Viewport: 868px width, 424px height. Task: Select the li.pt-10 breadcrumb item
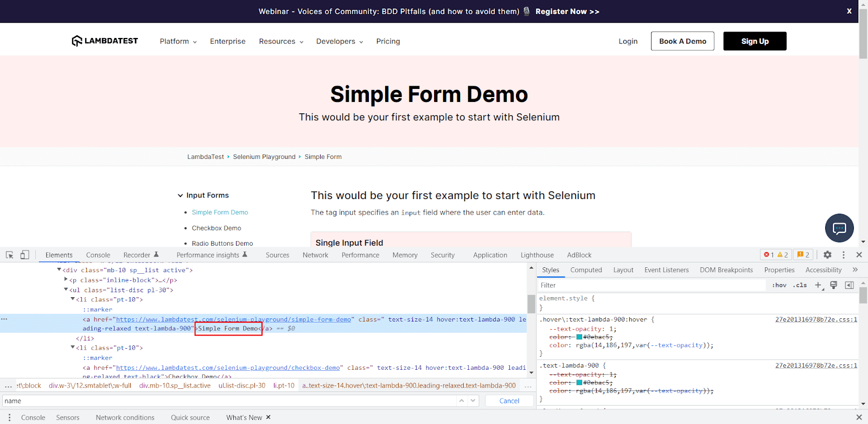[x=284, y=386]
